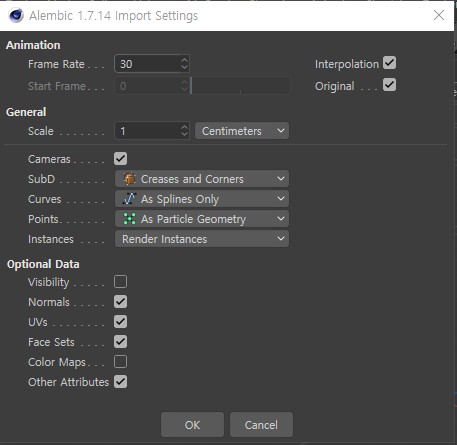Click the General section heading
457x445 pixels.
(x=26, y=112)
